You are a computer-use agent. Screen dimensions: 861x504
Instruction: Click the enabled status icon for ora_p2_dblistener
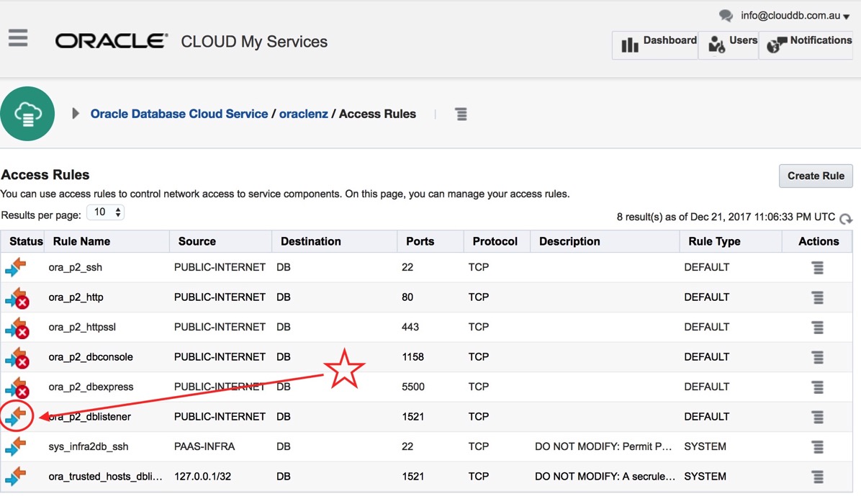[16, 416]
